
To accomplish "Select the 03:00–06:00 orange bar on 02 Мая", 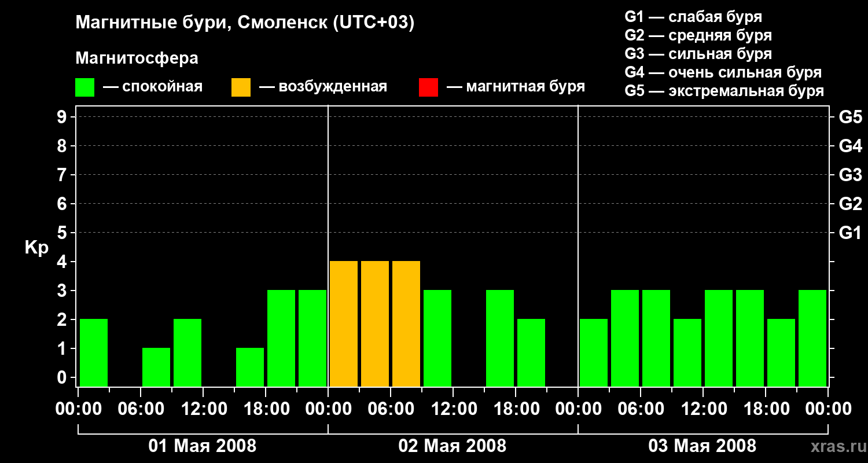I will [x=375, y=324].
